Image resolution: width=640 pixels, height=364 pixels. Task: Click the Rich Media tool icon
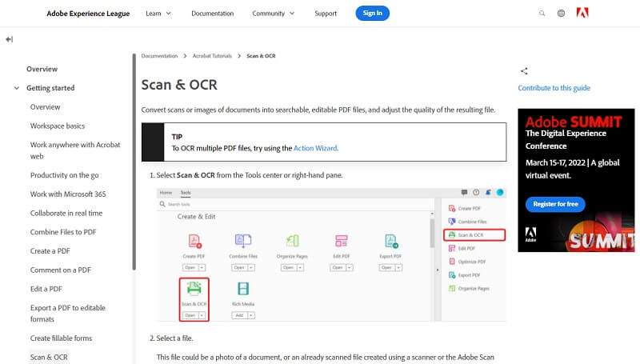pos(243,289)
